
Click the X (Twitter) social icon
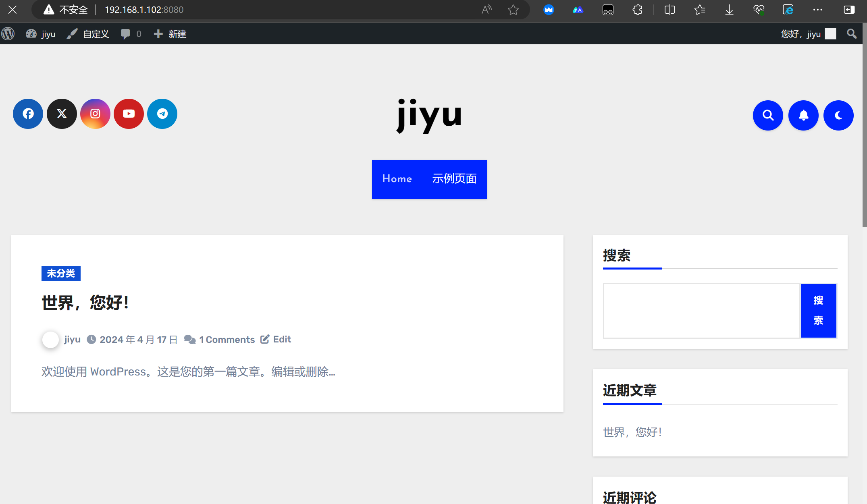click(x=62, y=114)
